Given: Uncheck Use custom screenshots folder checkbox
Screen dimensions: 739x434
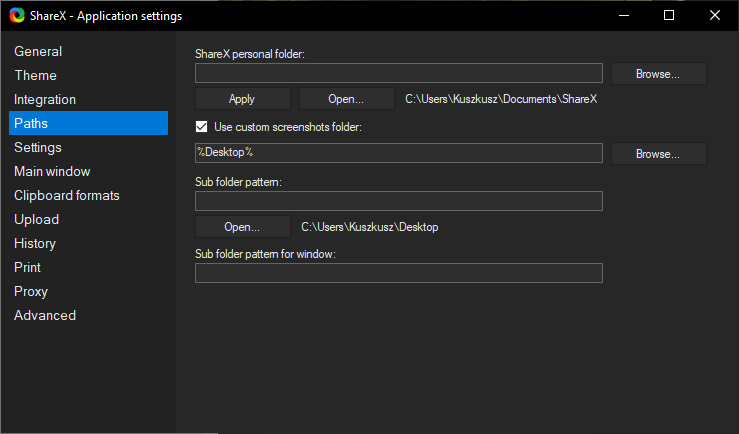Looking at the screenshot, I should pyautogui.click(x=201, y=127).
